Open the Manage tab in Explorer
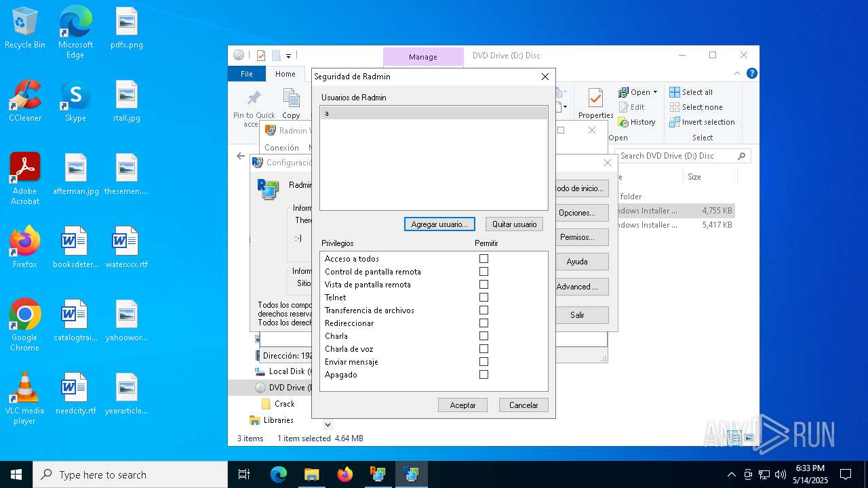 (x=423, y=57)
